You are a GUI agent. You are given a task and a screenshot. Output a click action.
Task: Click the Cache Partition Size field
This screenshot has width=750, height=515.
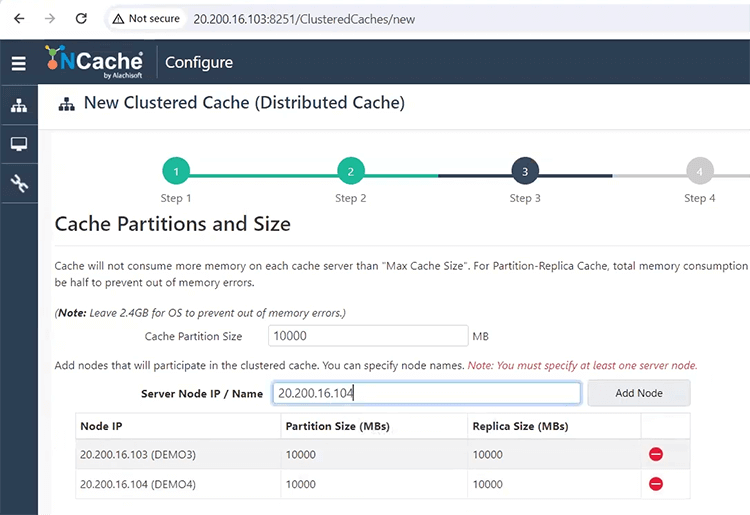(368, 336)
